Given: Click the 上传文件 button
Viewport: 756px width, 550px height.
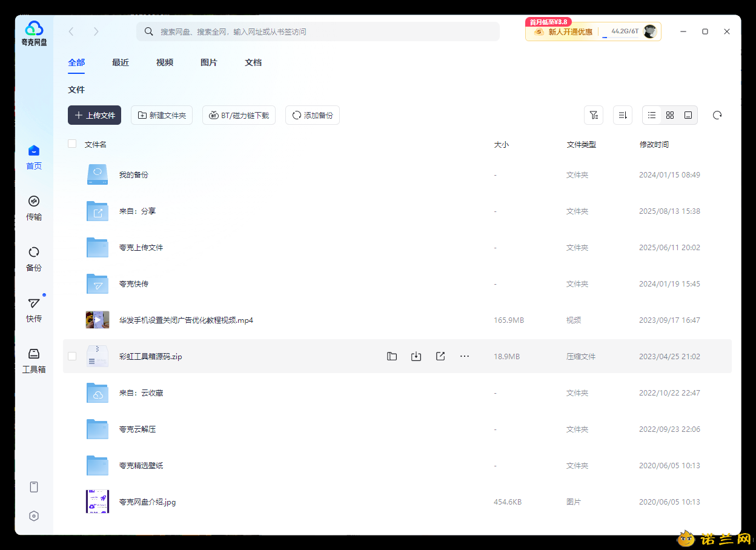Looking at the screenshot, I should pyautogui.click(x=94, y=115).
